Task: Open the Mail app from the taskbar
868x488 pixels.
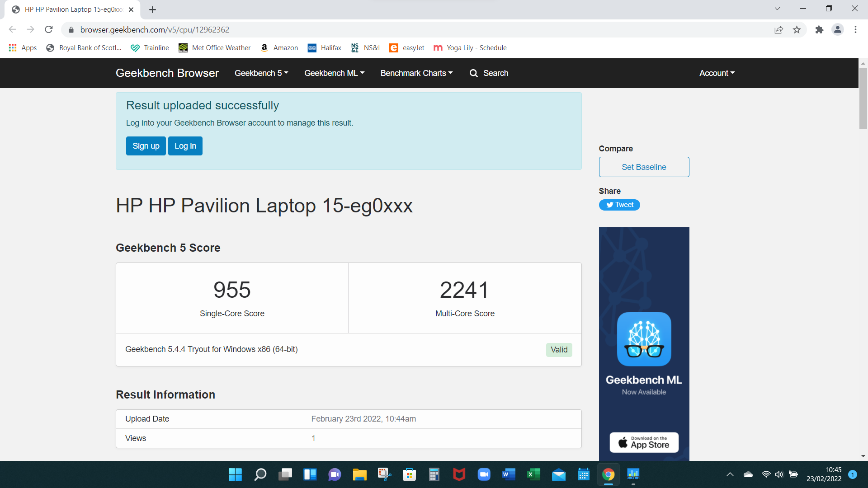Action: click(x=559, y=474)
